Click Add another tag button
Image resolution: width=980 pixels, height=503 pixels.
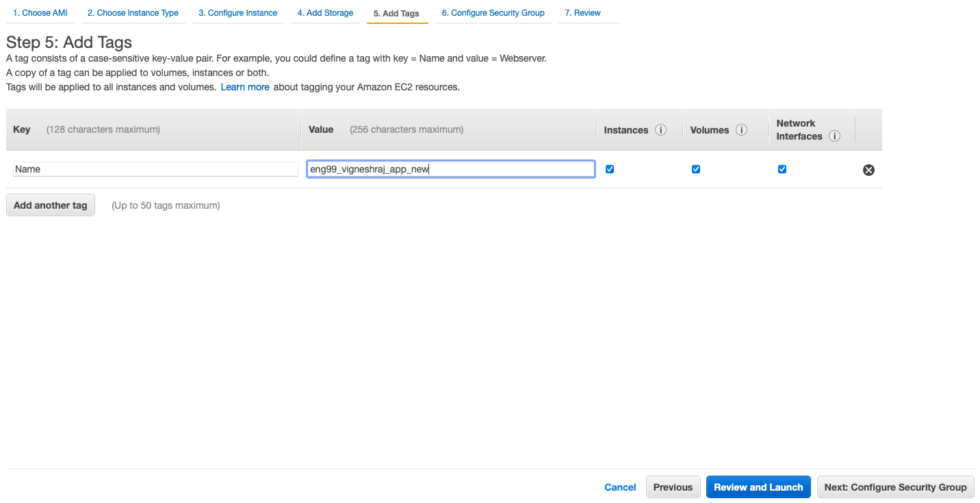click(51, 205)
